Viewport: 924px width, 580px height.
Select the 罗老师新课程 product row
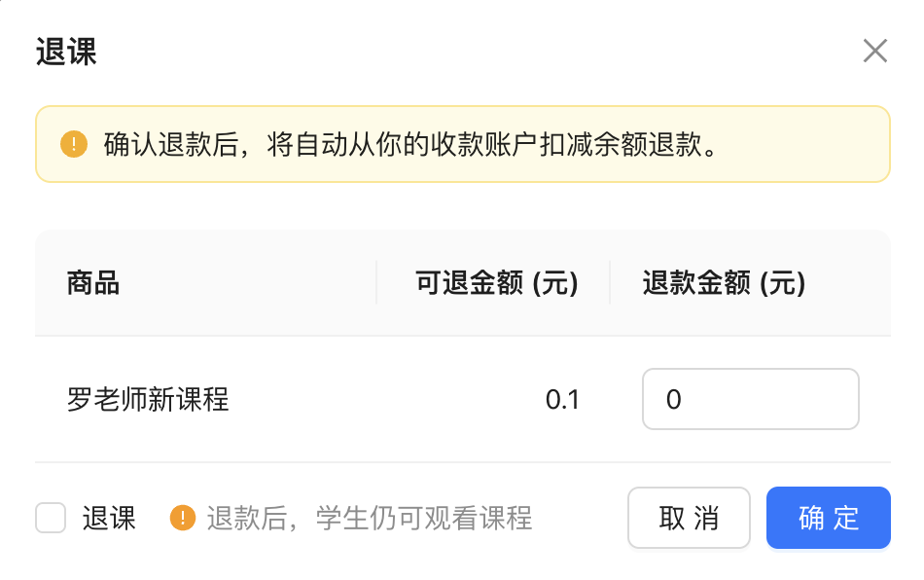point(463,399)
